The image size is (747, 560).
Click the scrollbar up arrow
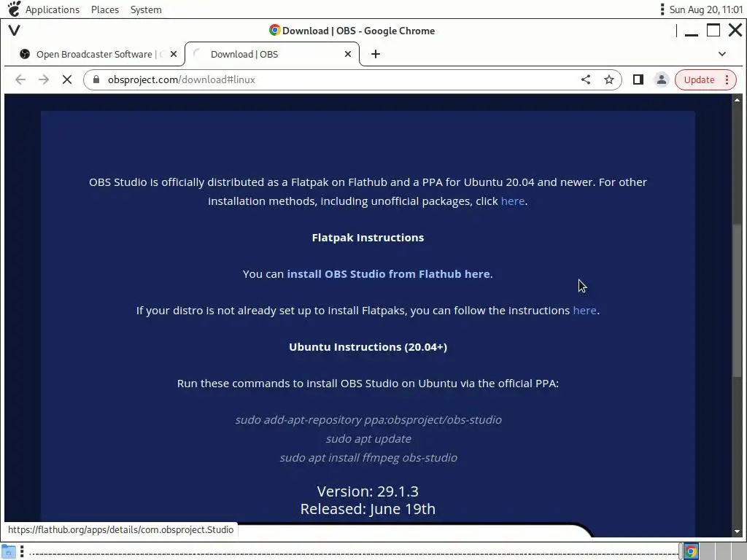[x=737, y=99]
